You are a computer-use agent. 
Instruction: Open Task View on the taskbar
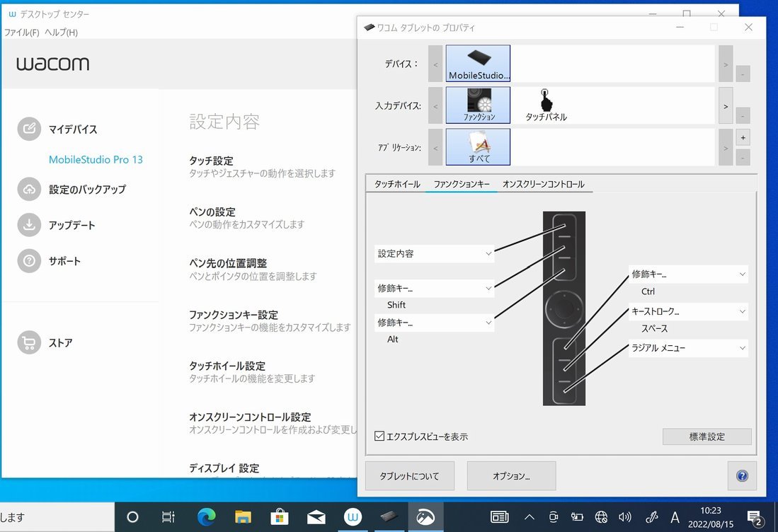168,517
